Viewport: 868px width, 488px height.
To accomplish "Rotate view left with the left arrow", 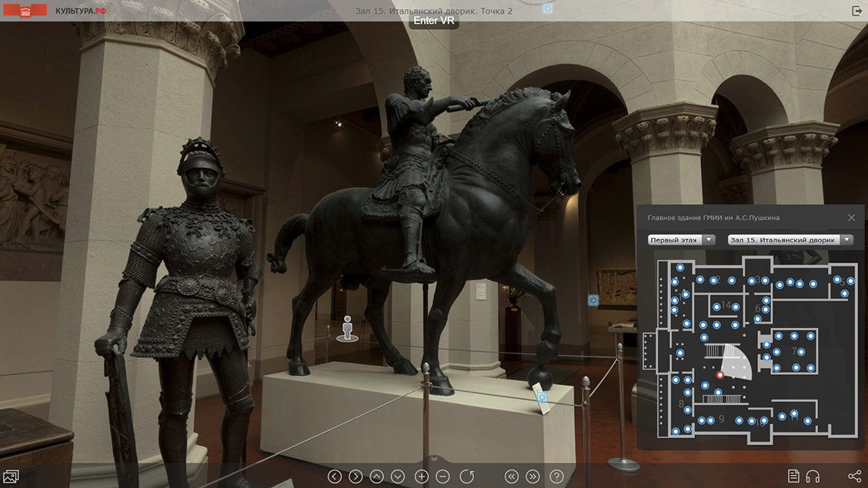I will (335, 476).
